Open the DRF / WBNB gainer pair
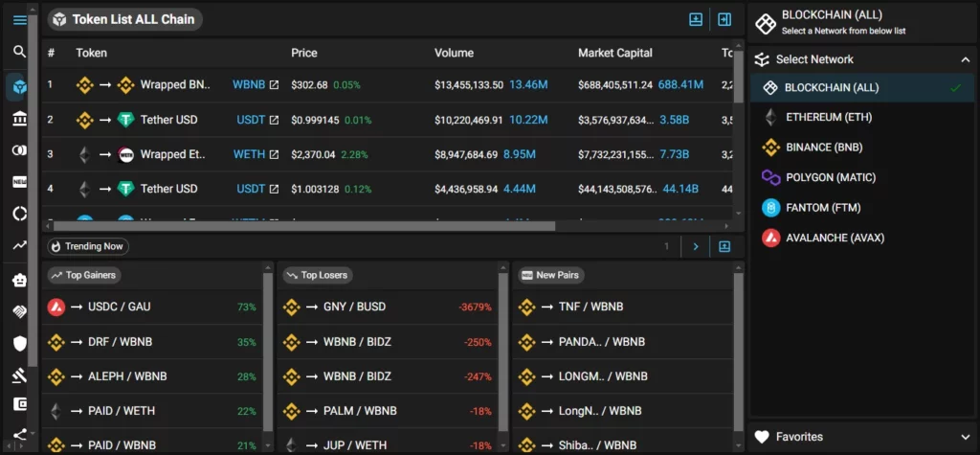The height and width of the screenshot is (455, 980). pos(152,342)
